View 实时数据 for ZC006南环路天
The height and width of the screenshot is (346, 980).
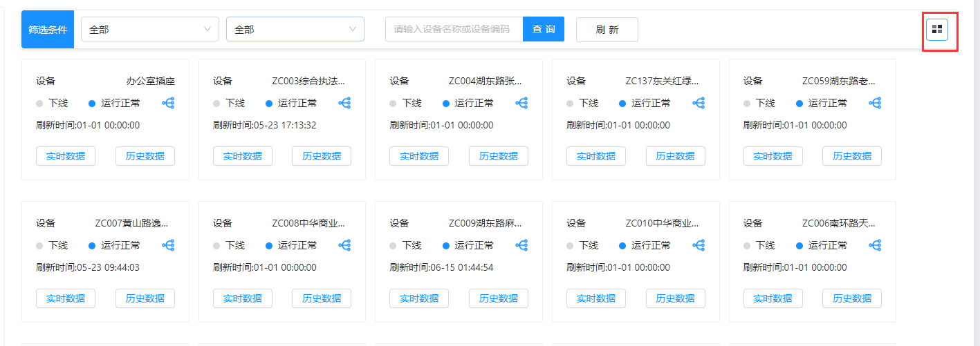pyautogui.click(x=773, y=298)
